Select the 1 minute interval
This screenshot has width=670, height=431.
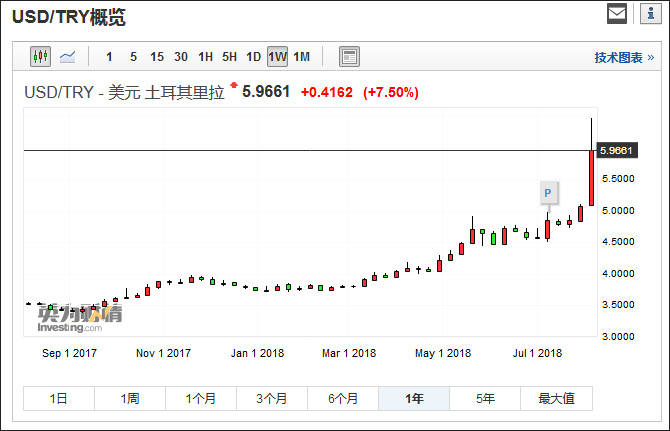(109, 57)
